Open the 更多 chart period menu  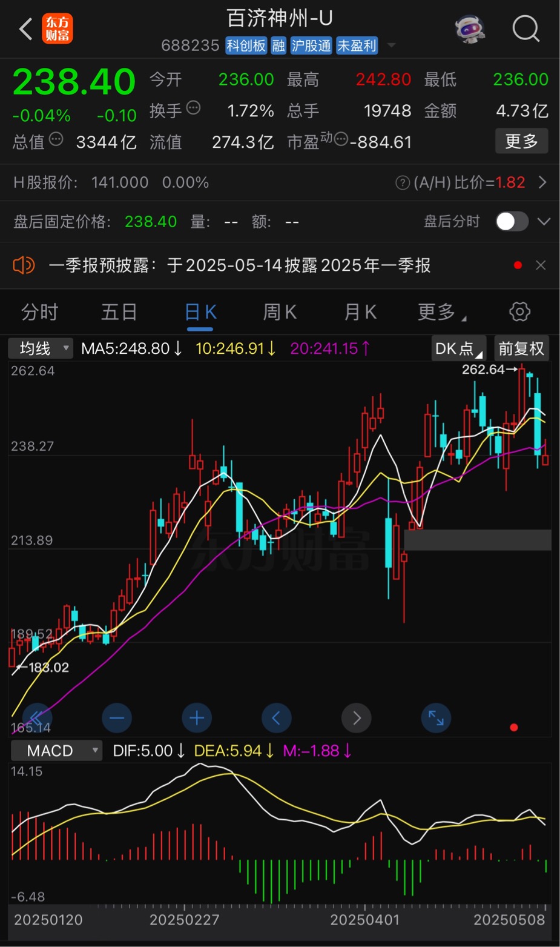coord(441,312)
